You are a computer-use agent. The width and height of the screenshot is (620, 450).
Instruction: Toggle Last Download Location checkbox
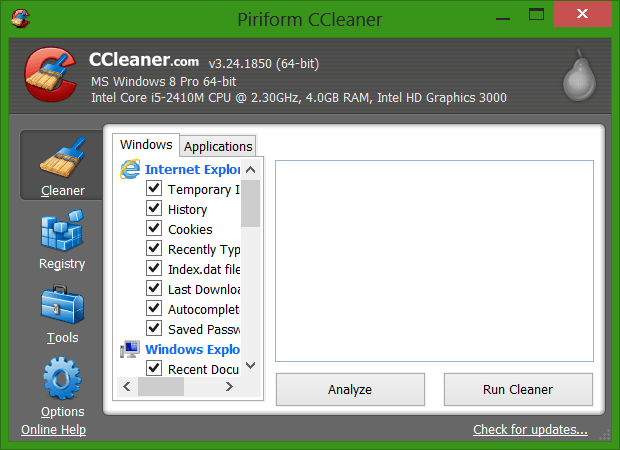point(154,288)
